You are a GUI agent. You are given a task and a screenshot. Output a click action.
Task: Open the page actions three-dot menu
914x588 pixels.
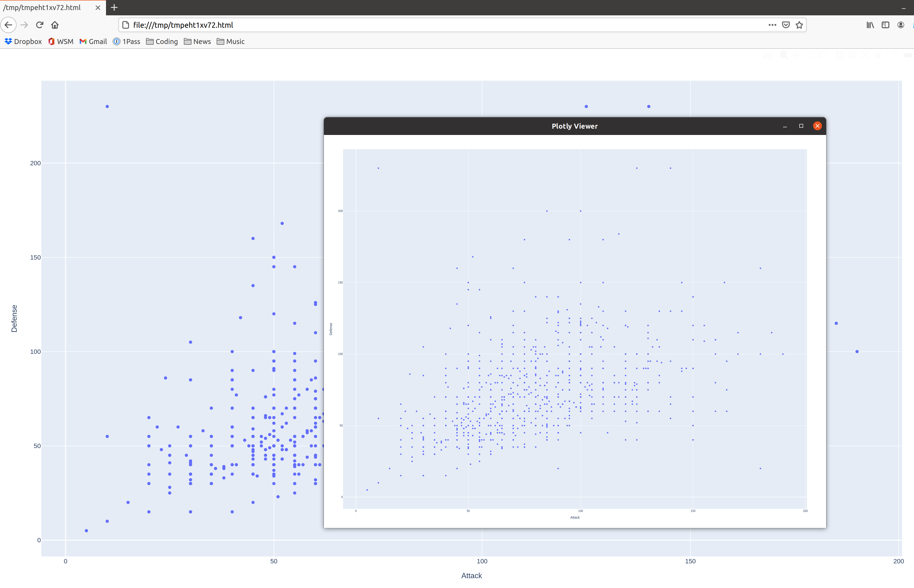tap(772, 25)
